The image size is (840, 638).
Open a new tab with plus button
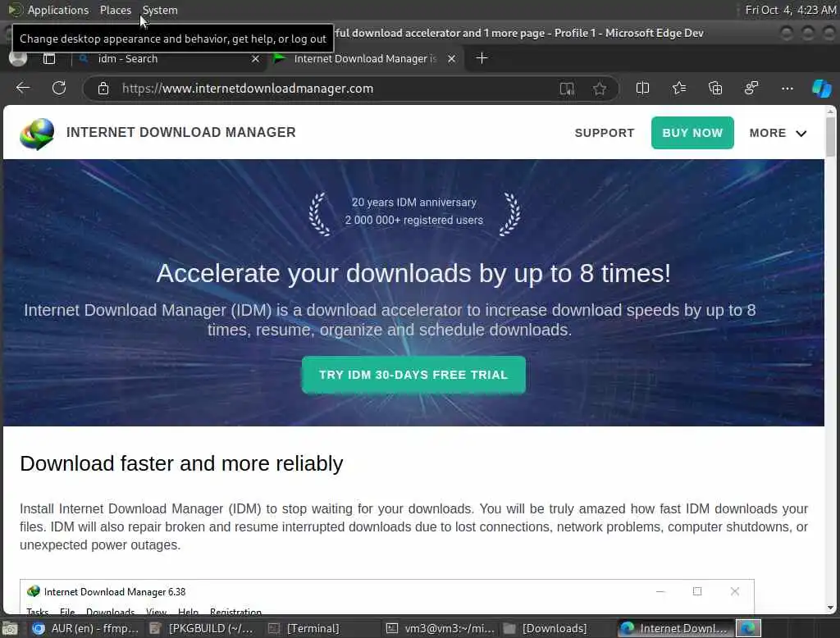click(482, 58)
